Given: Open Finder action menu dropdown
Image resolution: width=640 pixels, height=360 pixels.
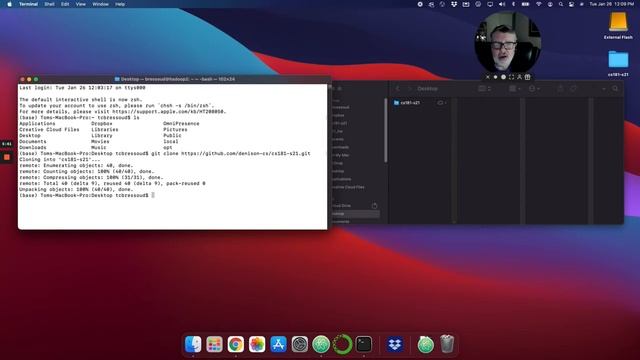Looking at the screenshot, I should click(x=533, y=89).
